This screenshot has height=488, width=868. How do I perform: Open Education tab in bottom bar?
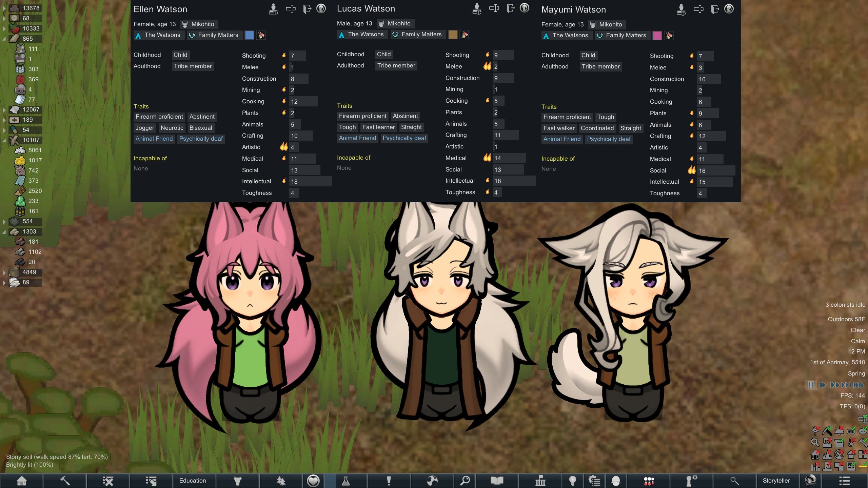(x=193, y=481)
